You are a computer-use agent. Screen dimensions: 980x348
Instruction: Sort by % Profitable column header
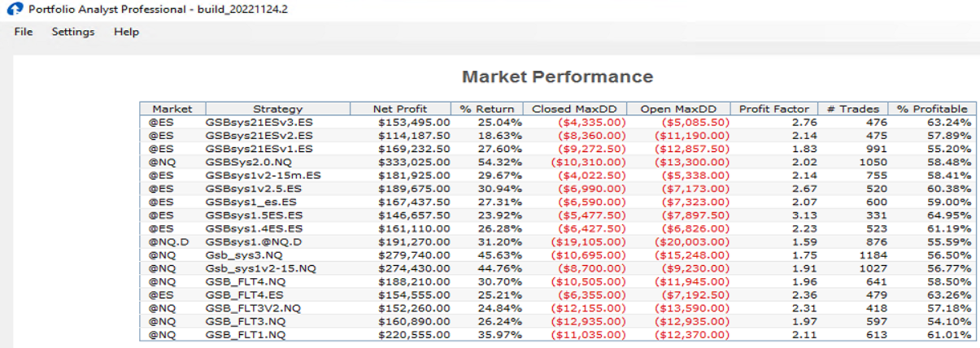[932, 109]
